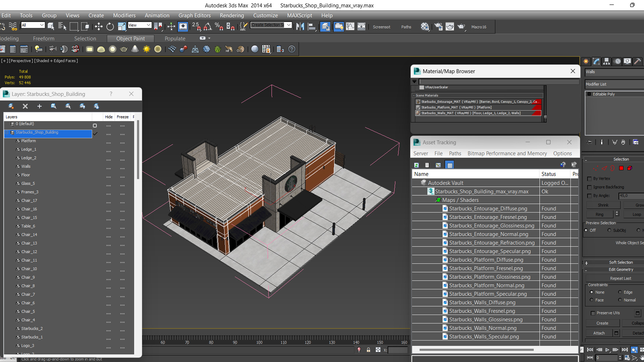Screen dimensions: 644x362
Task: Open the Utilities hammer panel tab
Action: (x=637, y=61)
